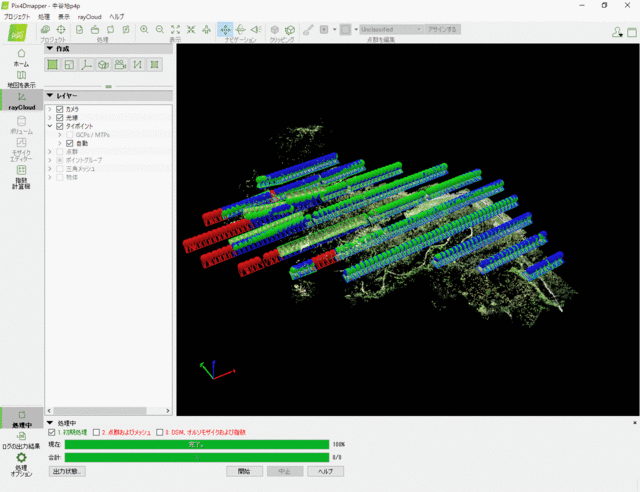Click the edit clipping box icon
This screenshot has width=640, height=492.
click(290, 30)
